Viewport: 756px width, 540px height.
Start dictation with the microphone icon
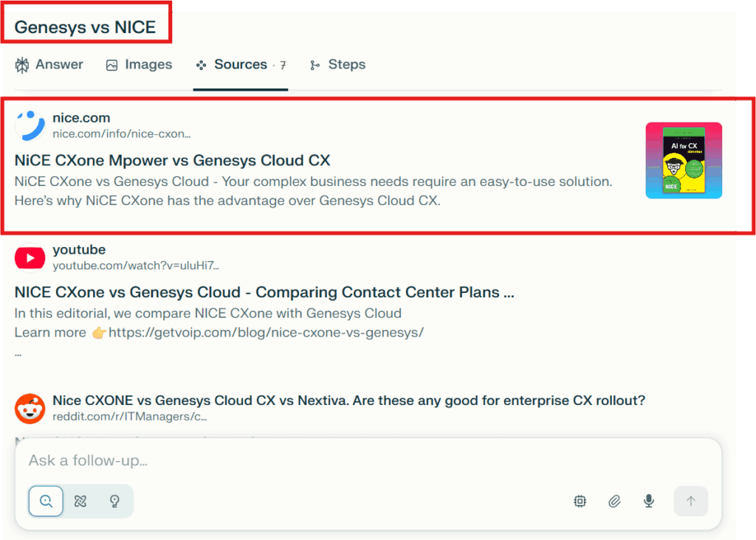(649, 502)
